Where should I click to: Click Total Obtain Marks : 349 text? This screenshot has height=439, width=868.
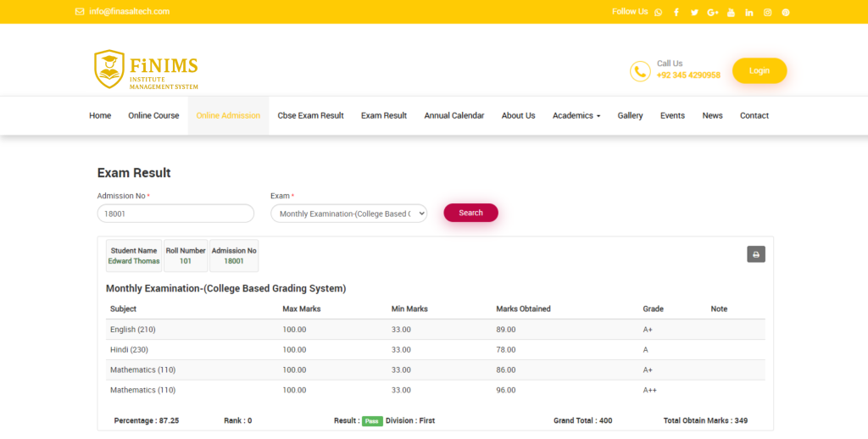(x=706, y=420)
